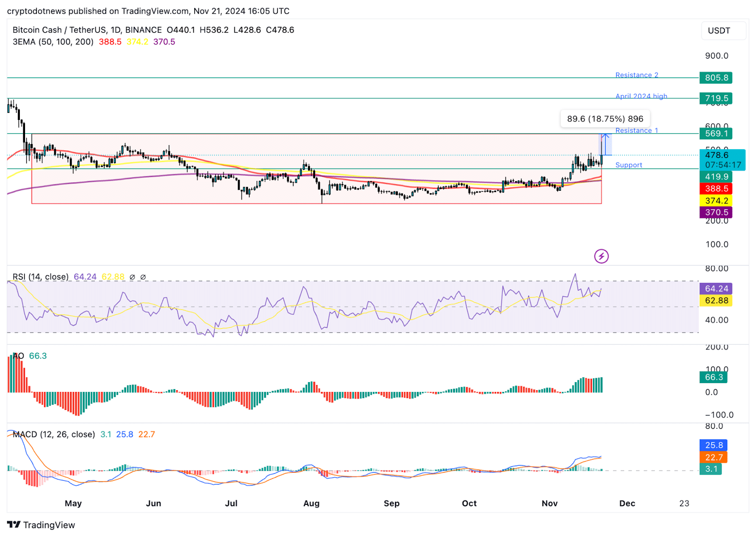
Task: Click the 569.1 price axis tag
Action: [x=716, y=134]
